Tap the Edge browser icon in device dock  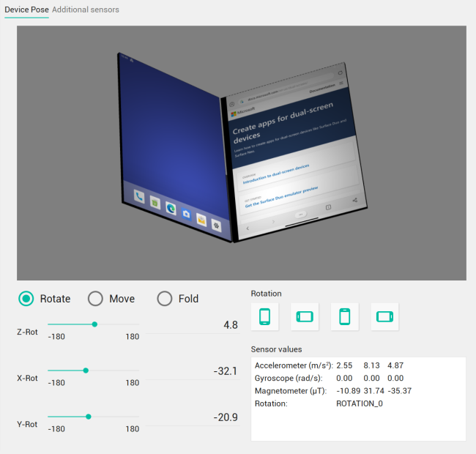tap(171, 209)
